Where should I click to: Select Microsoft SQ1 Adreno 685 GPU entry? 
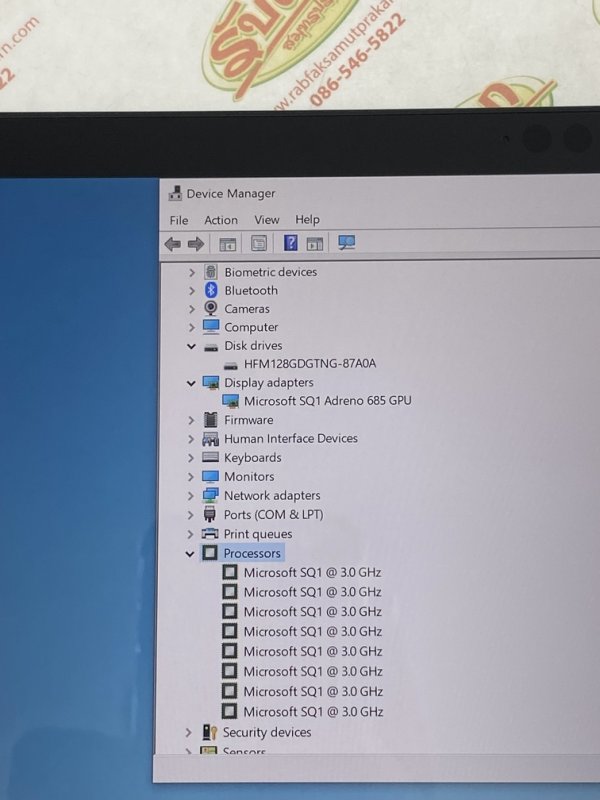point(328,401)
